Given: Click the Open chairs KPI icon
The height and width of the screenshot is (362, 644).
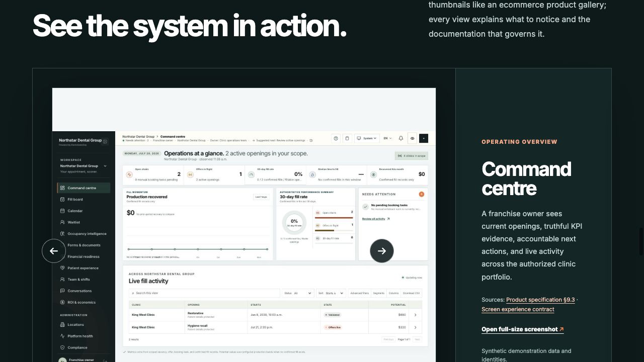Looking at the screenshot, I should click(x=129, y=175).
